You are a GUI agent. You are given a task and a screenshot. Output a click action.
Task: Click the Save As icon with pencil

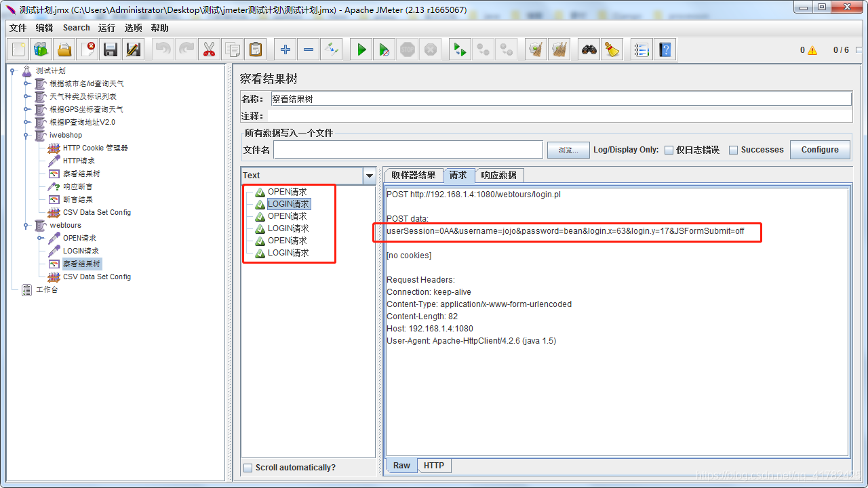click(x=134, y=49)
